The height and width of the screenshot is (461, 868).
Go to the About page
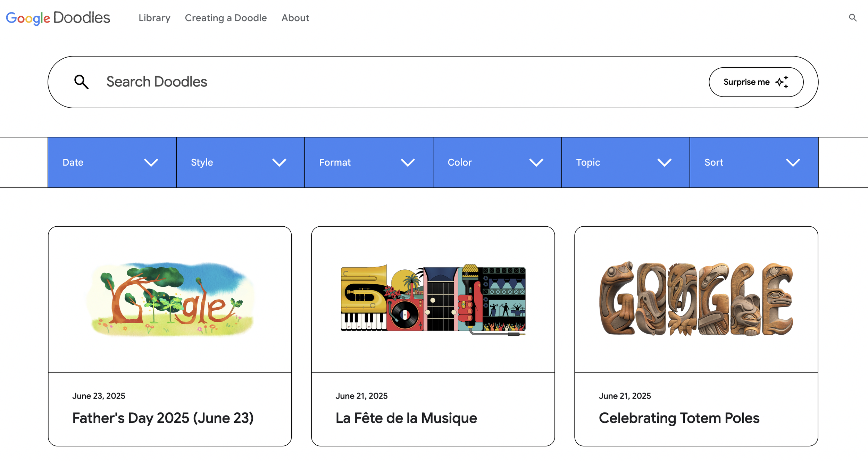295,18
